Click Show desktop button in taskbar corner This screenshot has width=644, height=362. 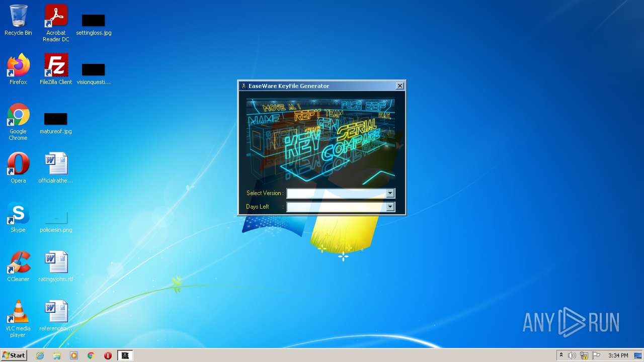(x=638, y=355)
